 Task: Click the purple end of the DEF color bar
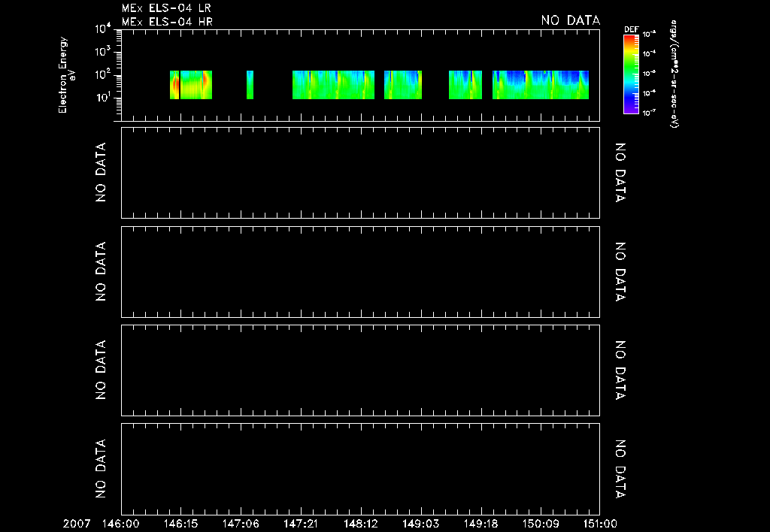[x=631, y=110]
